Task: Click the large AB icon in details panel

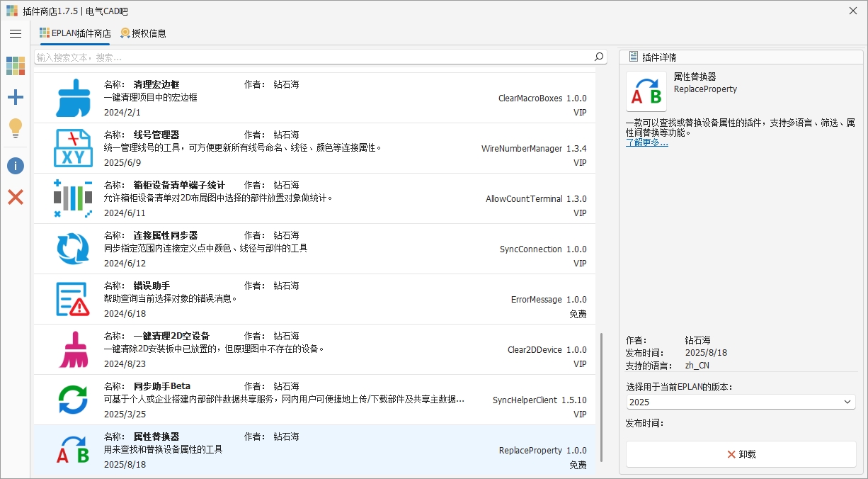Action: 646,91
